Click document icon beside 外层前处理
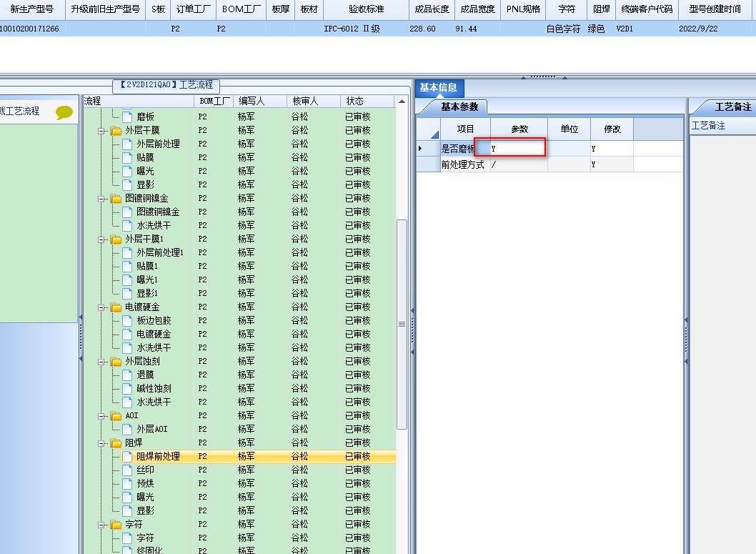756x554 pixels. [x=127, y=144]
